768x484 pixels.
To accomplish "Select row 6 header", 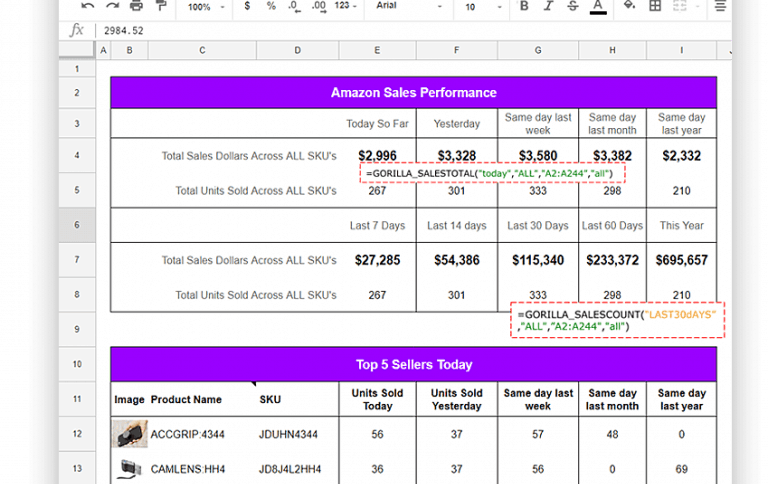I will coord(76,225).
